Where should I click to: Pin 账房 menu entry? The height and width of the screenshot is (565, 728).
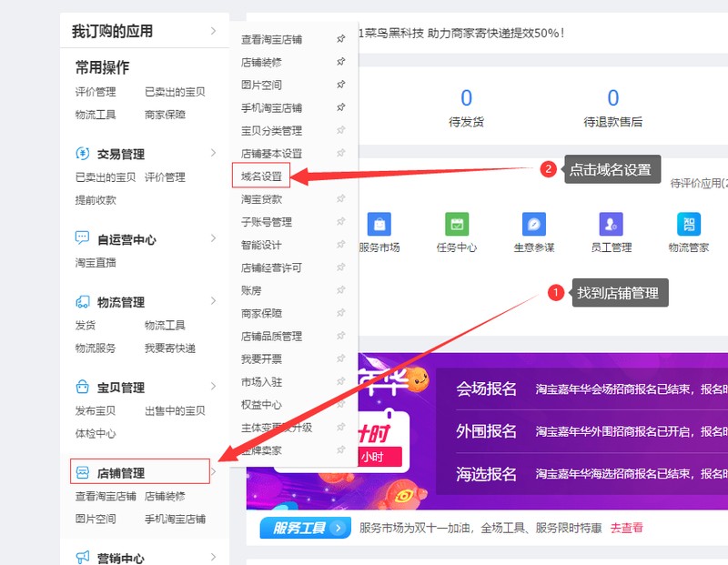341,290
